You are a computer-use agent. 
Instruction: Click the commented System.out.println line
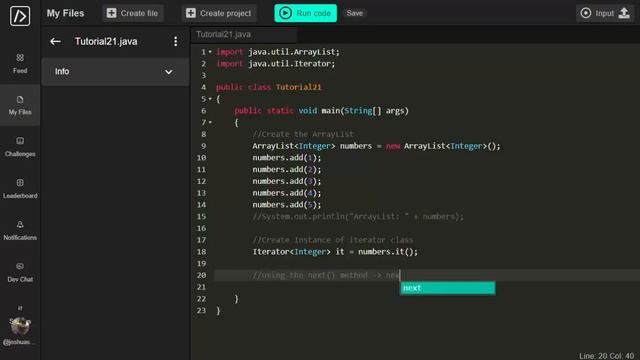pos(358,217)
